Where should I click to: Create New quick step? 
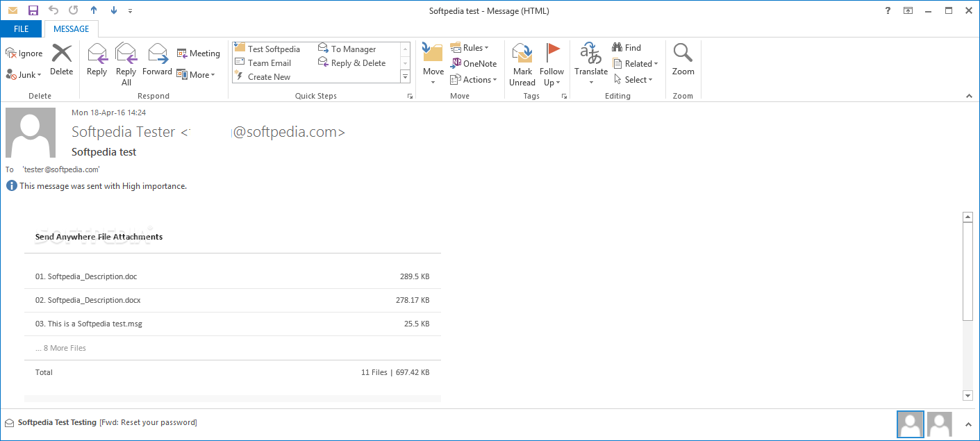[x=263, y=76]
